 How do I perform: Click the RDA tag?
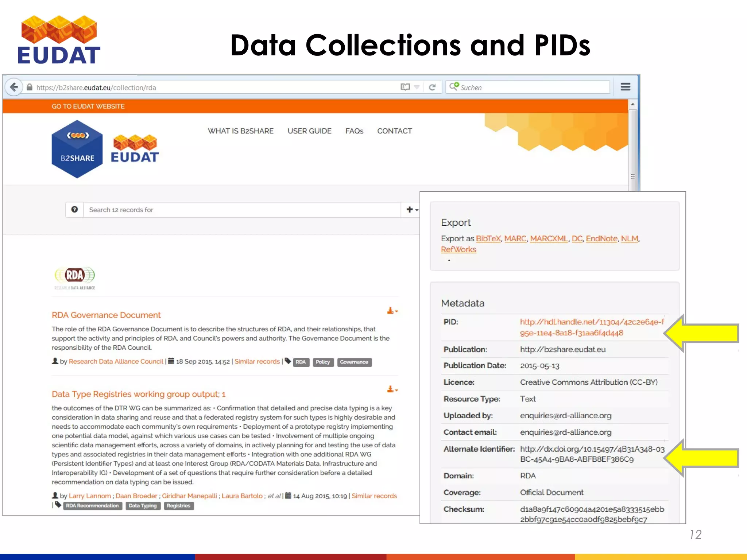(301, 362)
